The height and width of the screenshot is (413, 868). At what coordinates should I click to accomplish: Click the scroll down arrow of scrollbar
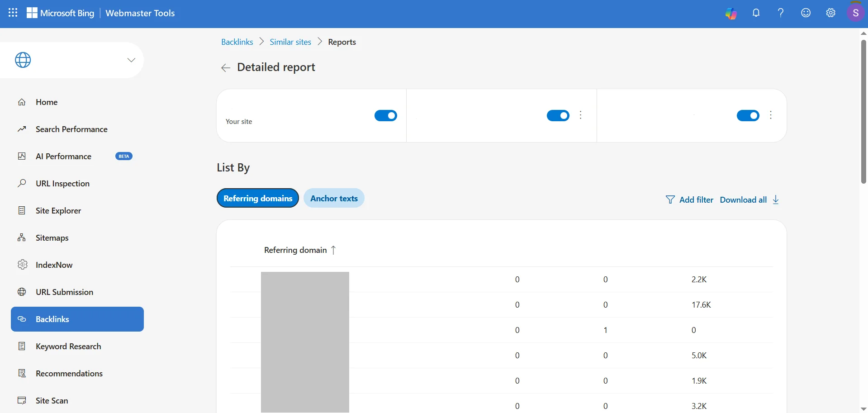[x=863, y=409]
